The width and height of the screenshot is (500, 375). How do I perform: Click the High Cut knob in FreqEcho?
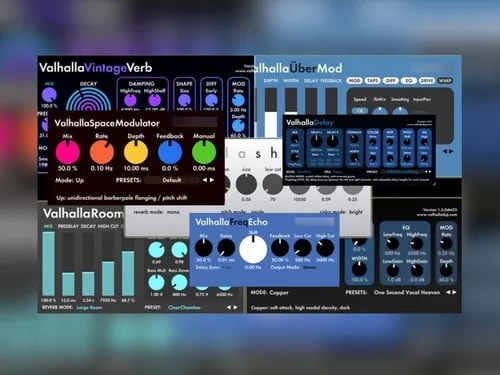coord(325,248)
